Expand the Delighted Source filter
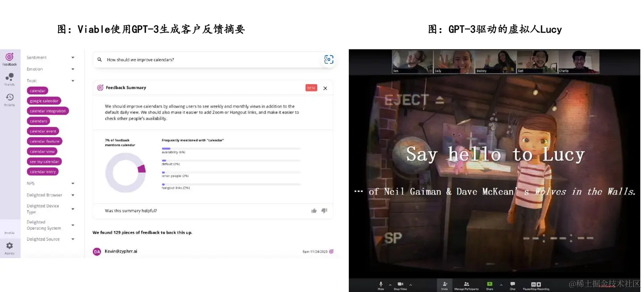Image resolution: width=644 pixels, height=292 pixels. (x=73, y=239)
